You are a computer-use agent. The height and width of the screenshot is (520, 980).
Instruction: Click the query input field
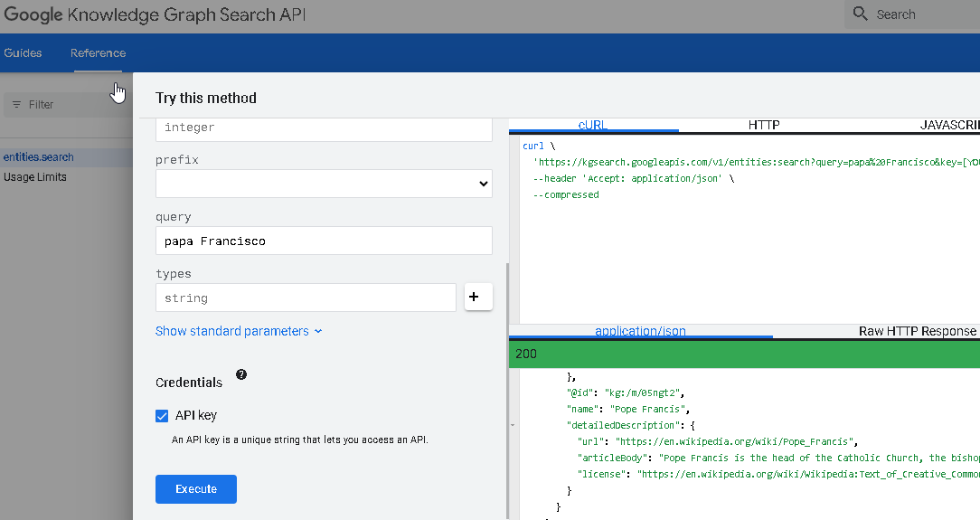[324, 241]
